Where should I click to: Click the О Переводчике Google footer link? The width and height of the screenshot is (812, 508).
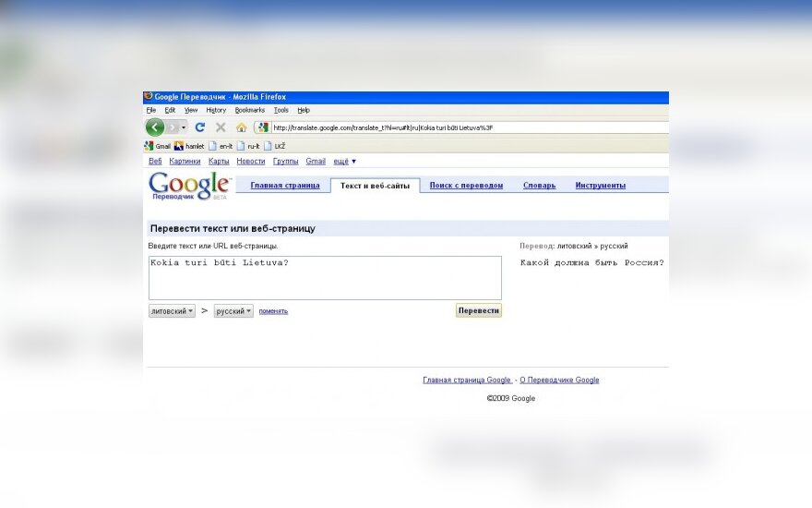point(559,380)
